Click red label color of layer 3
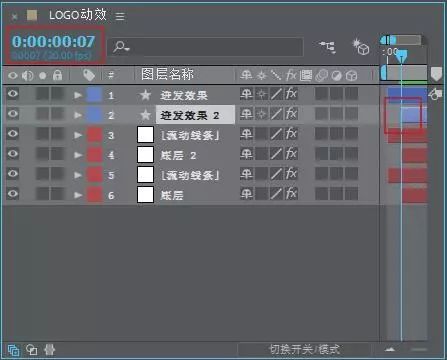 click(94, 135)
